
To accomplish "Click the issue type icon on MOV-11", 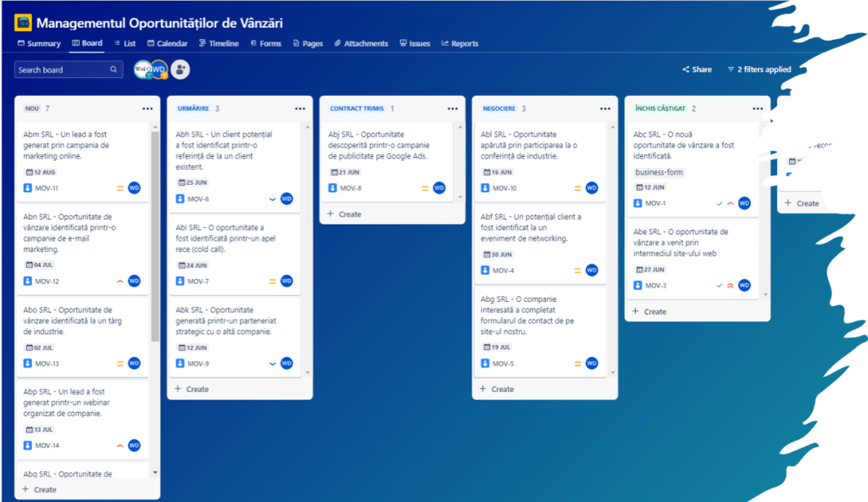I will pyautogui.click(x=28, y=187).
